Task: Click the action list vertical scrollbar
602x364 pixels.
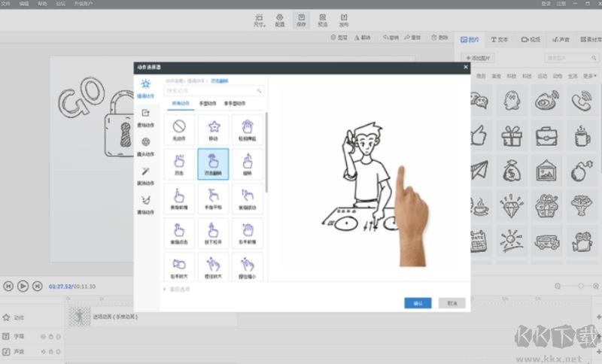Action: click(266, 152)
